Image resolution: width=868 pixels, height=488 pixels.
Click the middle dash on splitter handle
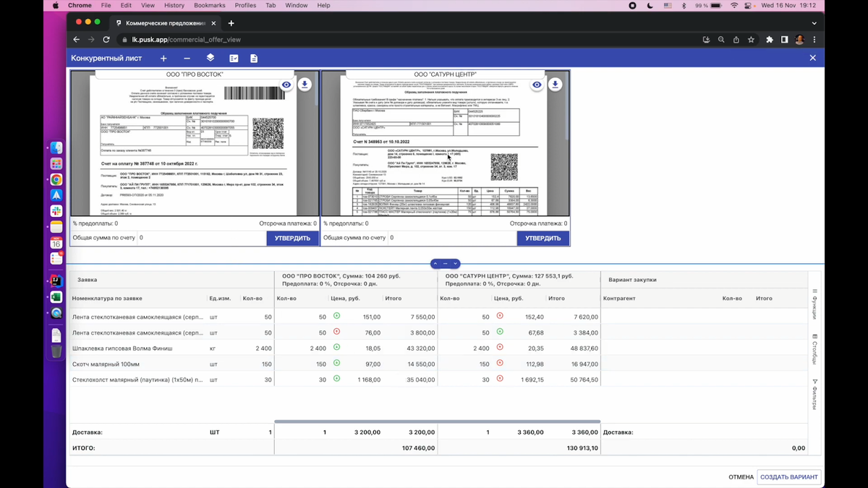pyautogui.click(x=445, y=264)
